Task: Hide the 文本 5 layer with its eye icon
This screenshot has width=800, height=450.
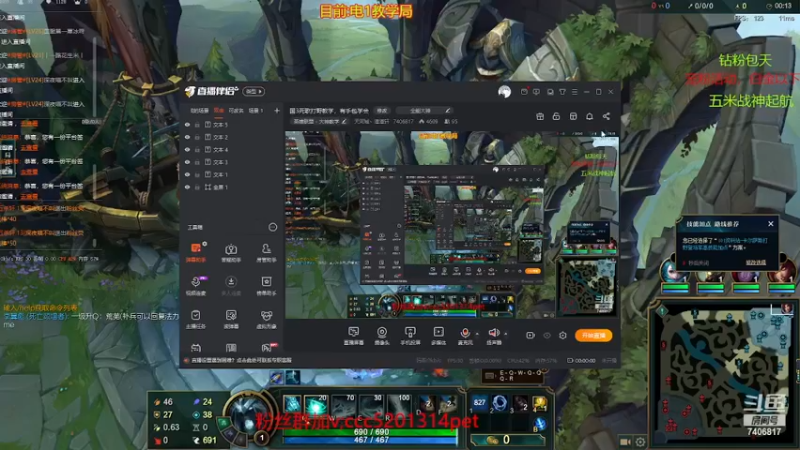Action: (187, 124)
